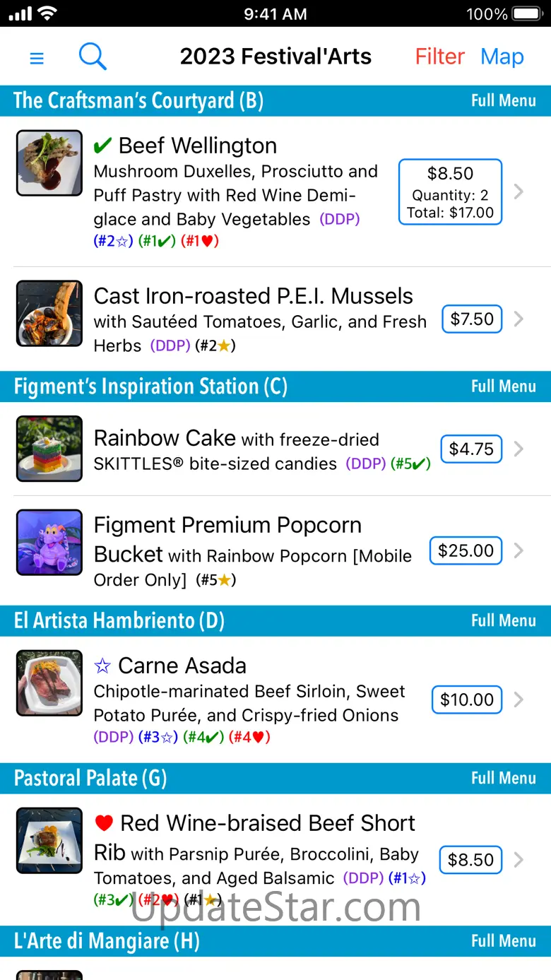This screenshot has width=551, height=980.
Task: Tap the battery icon in status bar
Action: click(526, 13)
